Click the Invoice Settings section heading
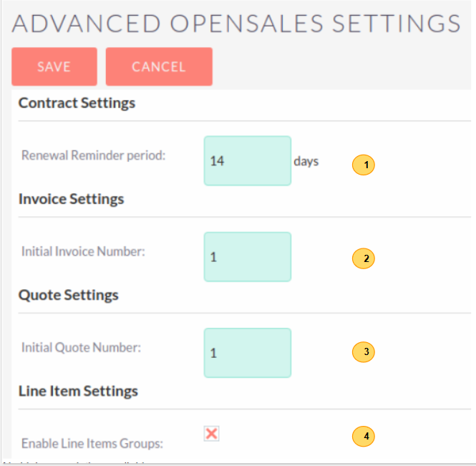The height and width of the screenshot is (466, 476). click(71, 199)
